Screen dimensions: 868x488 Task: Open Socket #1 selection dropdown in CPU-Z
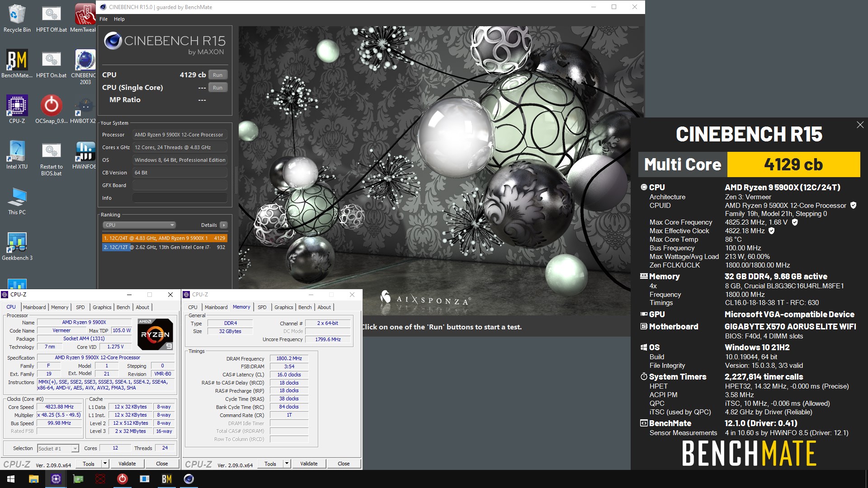[58, 448]
